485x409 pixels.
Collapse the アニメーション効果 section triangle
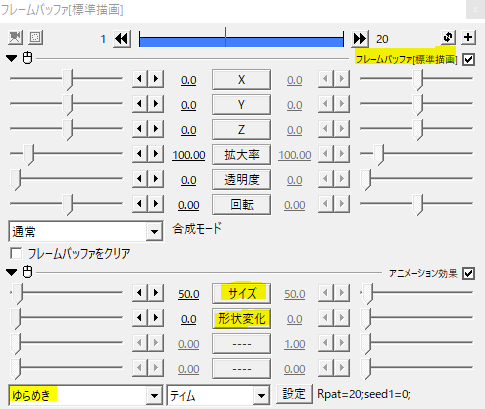[12, 273]
